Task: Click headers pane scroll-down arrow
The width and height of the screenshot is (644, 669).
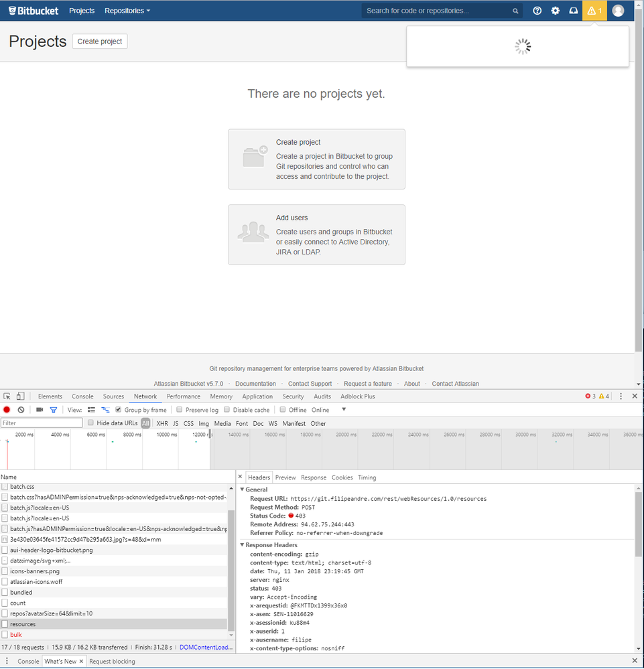Action: (x=639, y=648)
